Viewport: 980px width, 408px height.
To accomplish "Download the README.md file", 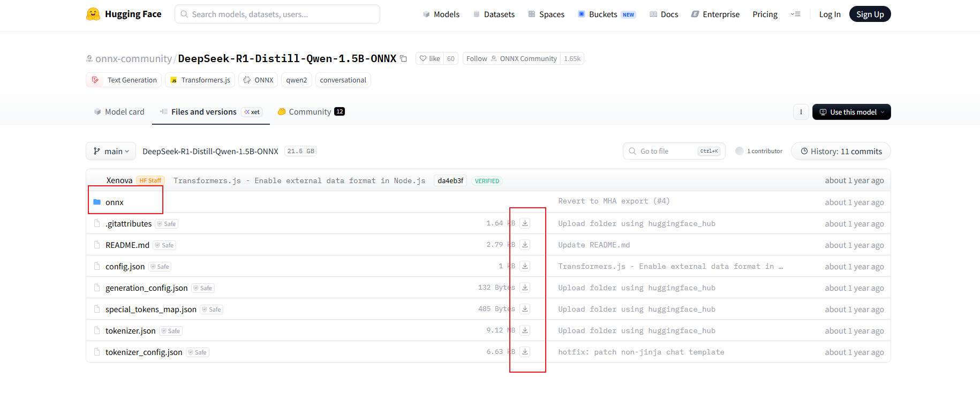I will coord(525,245).
